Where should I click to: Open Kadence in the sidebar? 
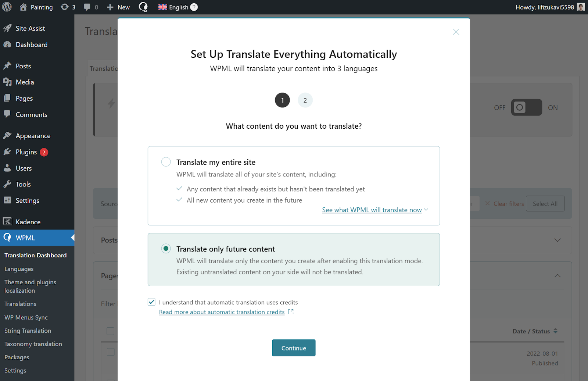(x=28, y=222)
